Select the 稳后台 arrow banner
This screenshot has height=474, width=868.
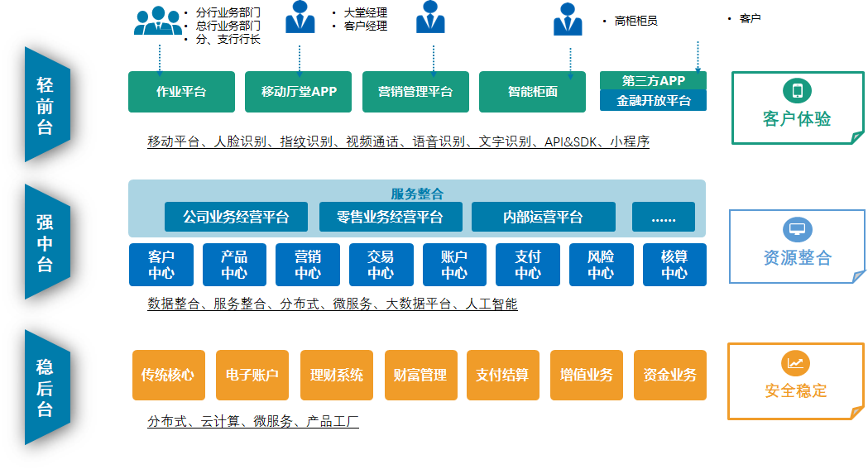46,387
